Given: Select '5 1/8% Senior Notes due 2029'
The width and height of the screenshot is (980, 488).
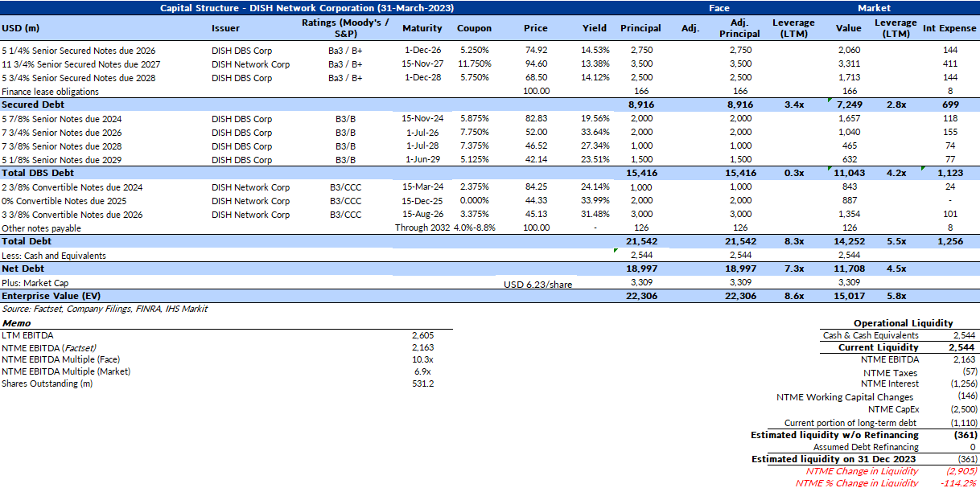Looking at the screenshot, I should (x=62, y=159).
